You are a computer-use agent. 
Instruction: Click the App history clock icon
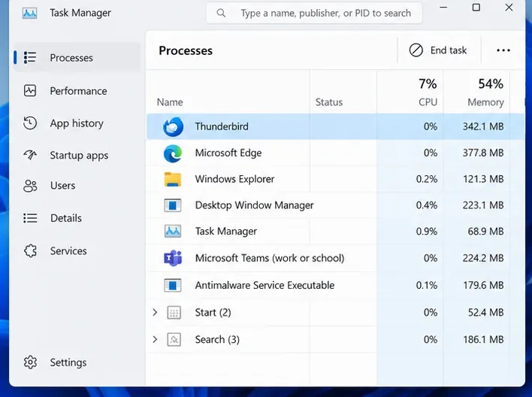pyautogui.click(x=30, y=123)
